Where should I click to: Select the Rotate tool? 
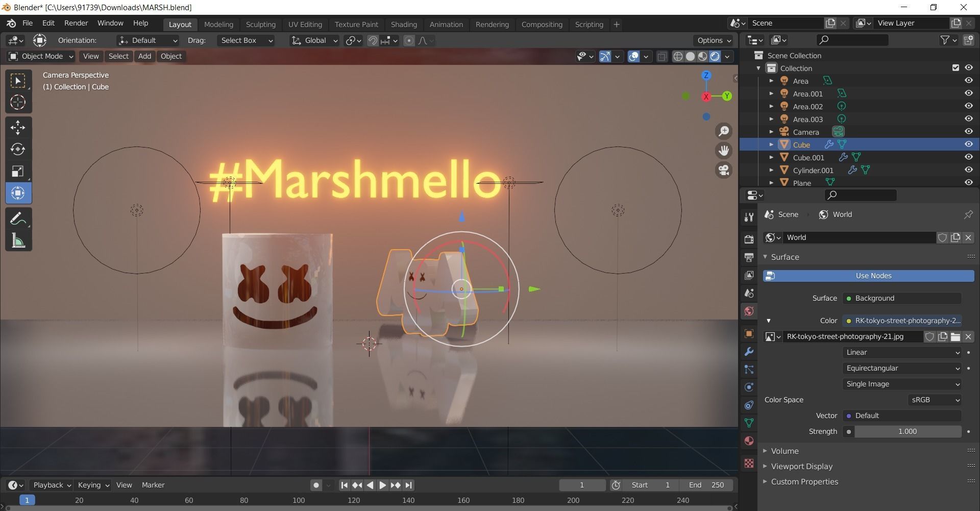[x=18, y=149]
